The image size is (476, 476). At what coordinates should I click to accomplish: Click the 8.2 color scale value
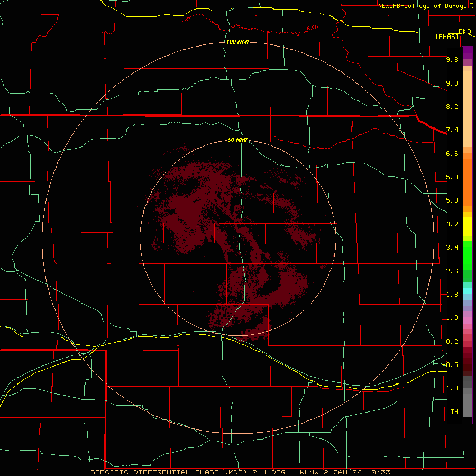pos(452,106)
